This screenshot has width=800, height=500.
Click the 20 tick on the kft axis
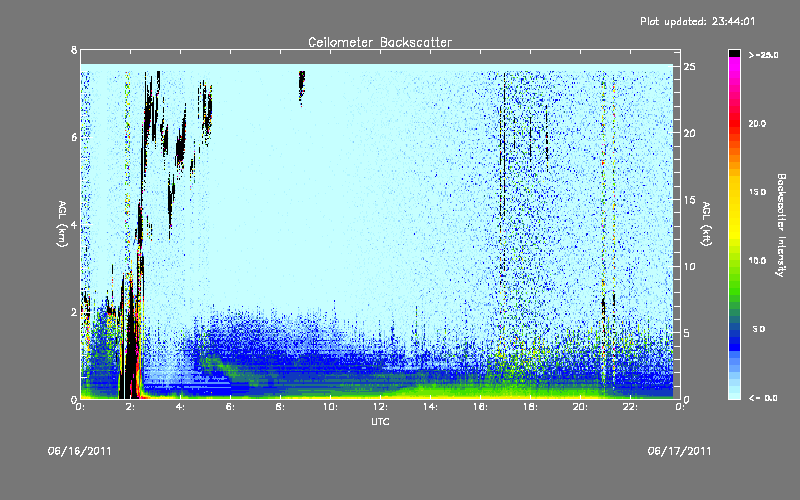click(690, 133)
